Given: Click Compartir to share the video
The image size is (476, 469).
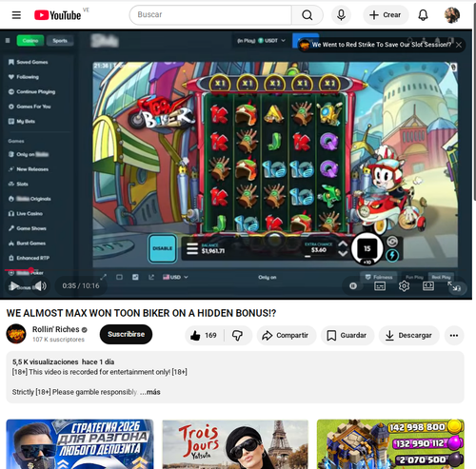Looking at the screenshot, I should [x=286, y=335].
